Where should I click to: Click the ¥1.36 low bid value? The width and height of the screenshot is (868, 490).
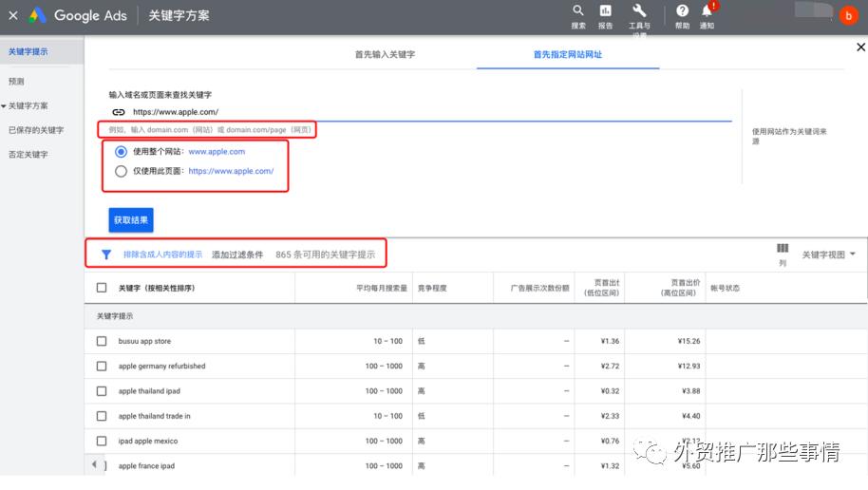[x=610, y=341]
